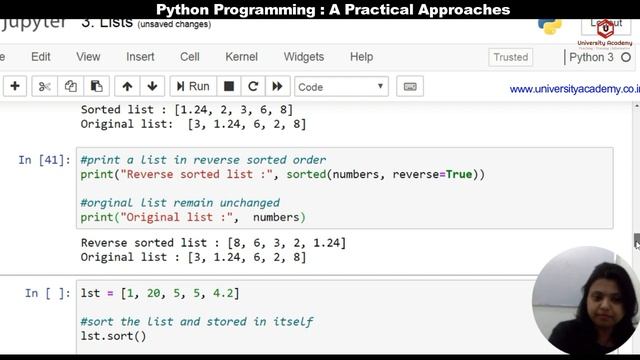Viewport: 640px width, 360px height.
Task: Restart and run all with the fast-forward icon
Action: 278,86
